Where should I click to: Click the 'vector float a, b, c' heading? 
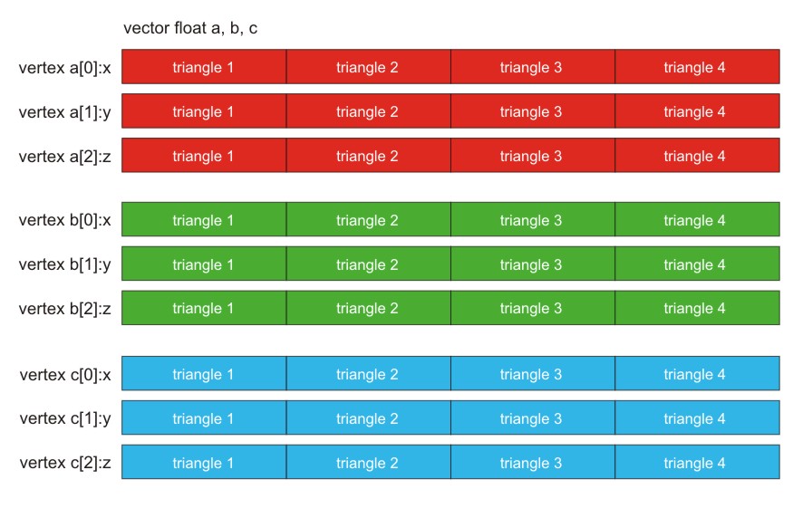click(x=190, y=28)
